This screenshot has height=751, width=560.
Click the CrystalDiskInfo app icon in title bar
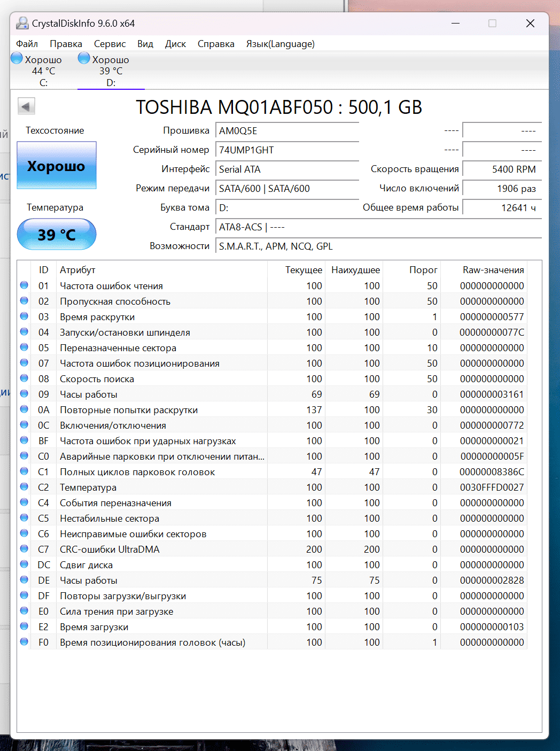pos(22,24)
